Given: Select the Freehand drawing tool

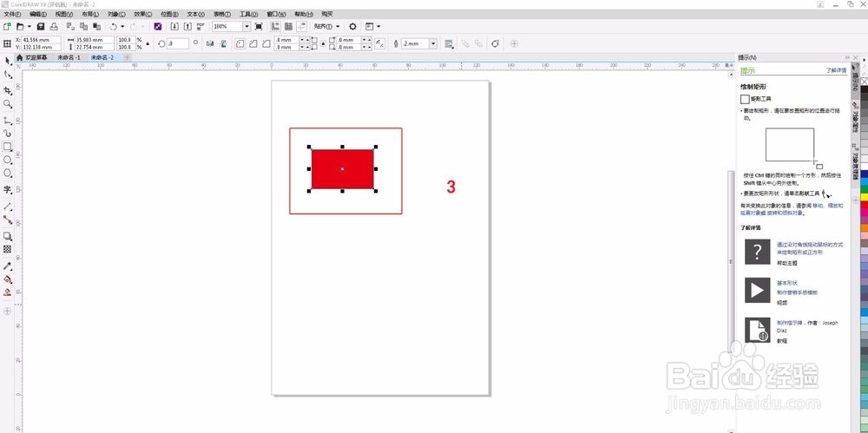Looking at the screenshot, I should pos(7,120).
